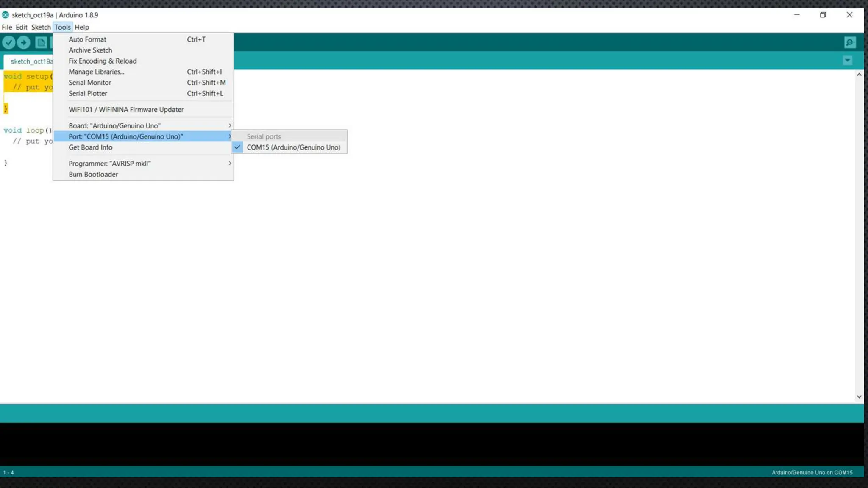868x488 pixels.
Task: Restore down the Arduino window
Action: [x=823, y=15]
